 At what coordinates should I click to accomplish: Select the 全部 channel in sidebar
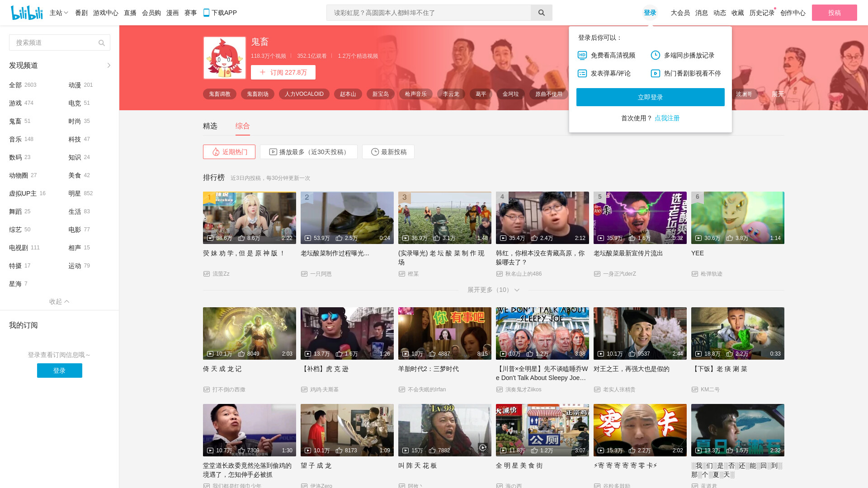point(23,85)
